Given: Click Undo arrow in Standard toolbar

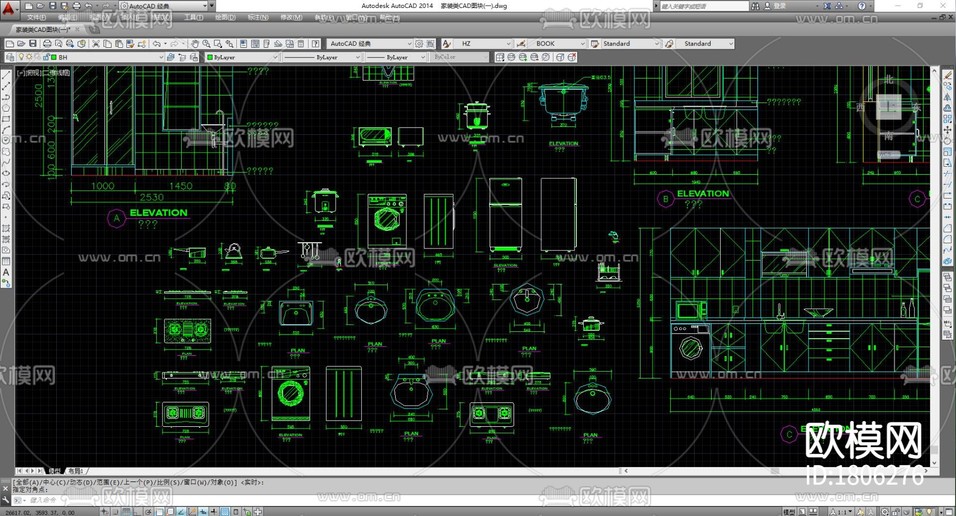Looking at the screenshot, I should [x=157, y=43].
